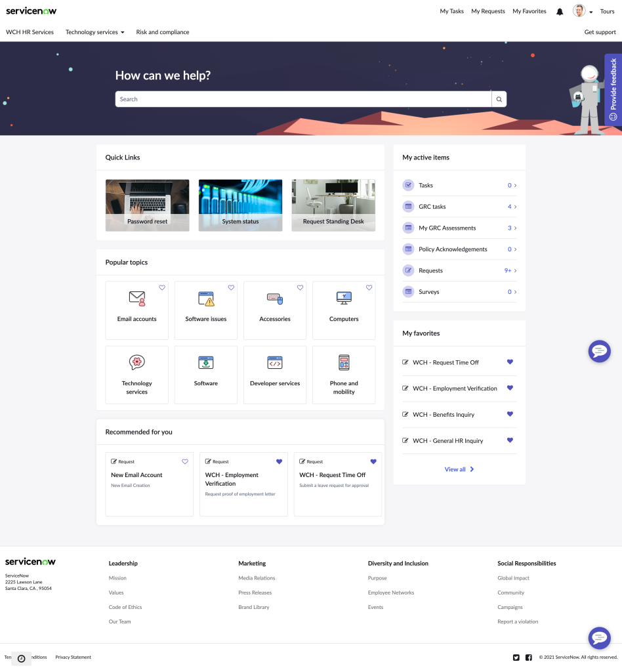The width and height of the screenshot is (622, 672).
Task: Open the notifications bell icon
Action: [560, 12]
